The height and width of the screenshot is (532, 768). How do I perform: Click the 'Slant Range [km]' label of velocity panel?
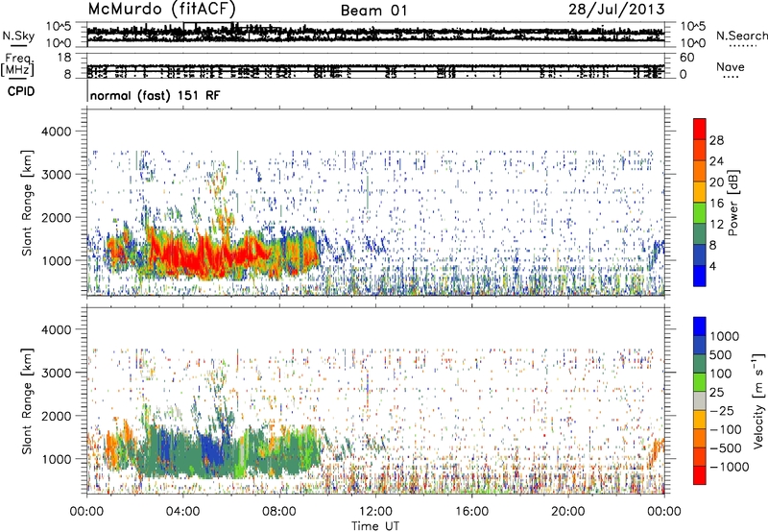click(x=27, y=400)
